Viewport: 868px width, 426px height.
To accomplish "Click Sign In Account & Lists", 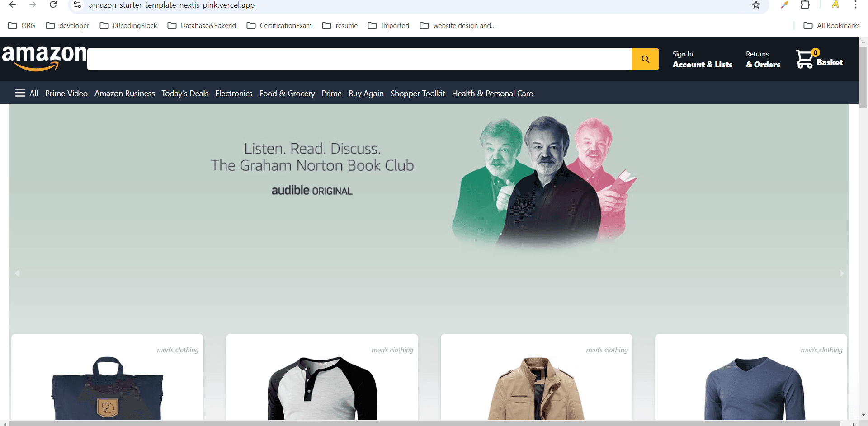I will (x=703, y=59).
